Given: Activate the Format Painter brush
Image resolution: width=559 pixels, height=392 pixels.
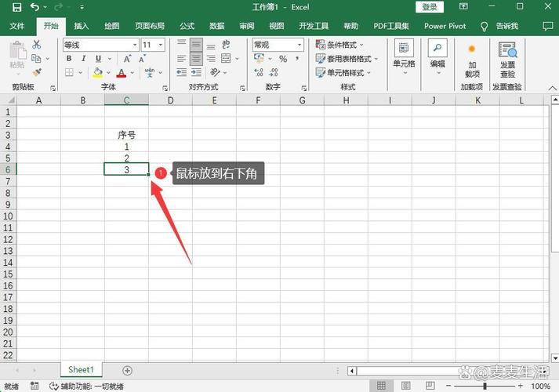Looking at the screenshot, I should tap(37, 72).
